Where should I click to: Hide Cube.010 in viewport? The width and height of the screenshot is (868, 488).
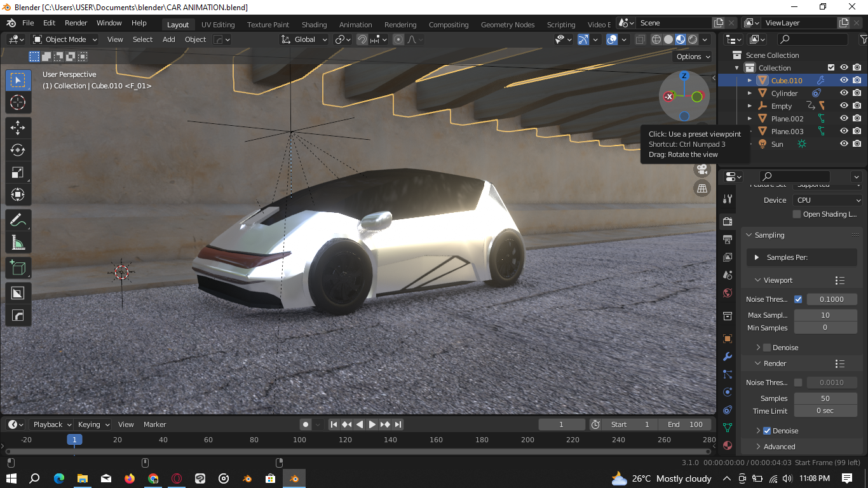pos(844,80)
